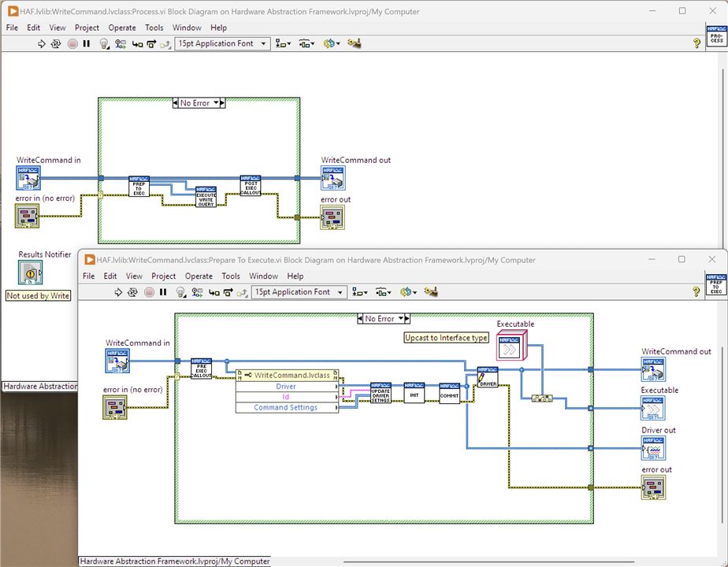
Task: Click the Upcast to Interface type label
Action: pyautogui.click(x=446, y=338)
